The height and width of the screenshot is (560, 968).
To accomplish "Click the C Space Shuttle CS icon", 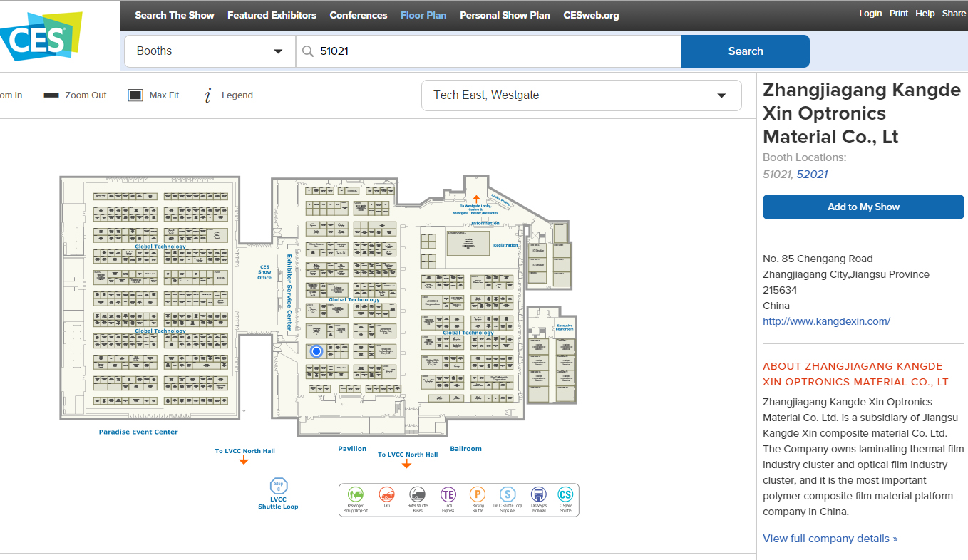I will click(x=565, y=494).
